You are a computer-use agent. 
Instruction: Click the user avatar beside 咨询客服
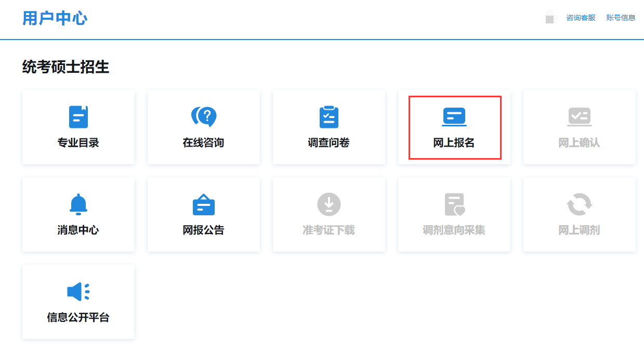[551, 18]
